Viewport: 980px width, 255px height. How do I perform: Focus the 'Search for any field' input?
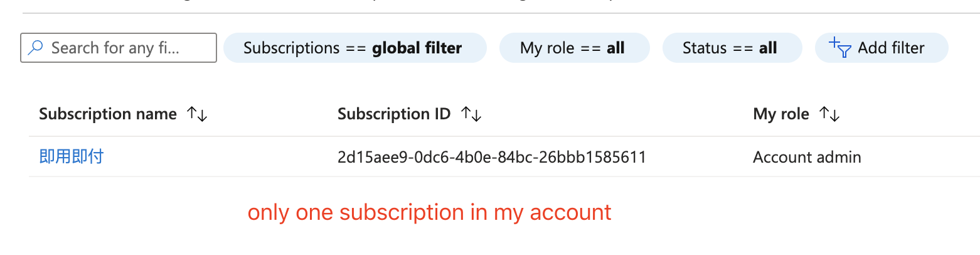[x=125, y=48]
